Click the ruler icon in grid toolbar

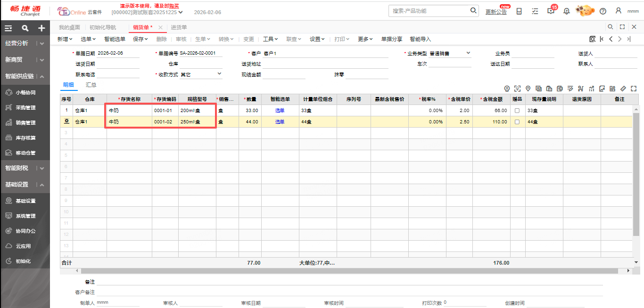(623, 89)
